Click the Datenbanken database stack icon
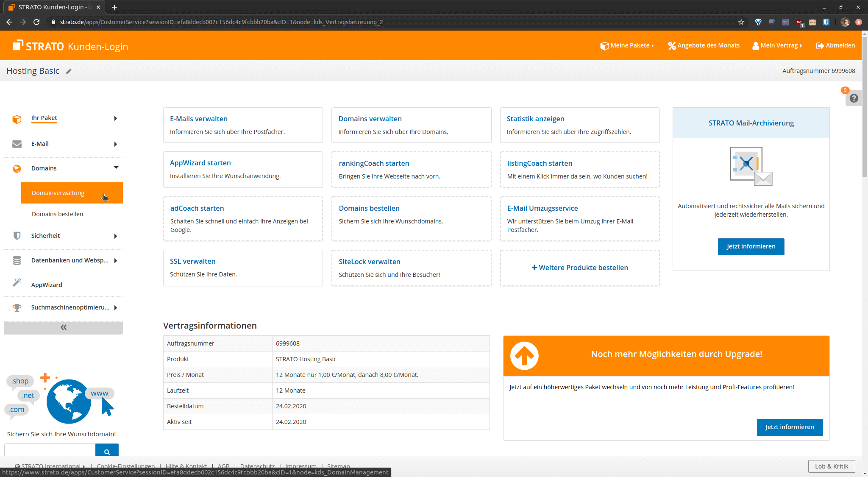 [17, 260]
